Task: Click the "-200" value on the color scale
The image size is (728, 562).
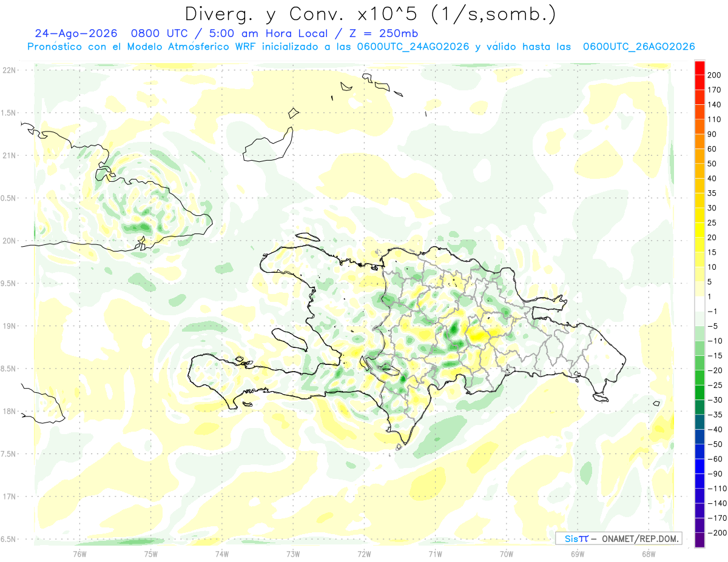Action: click(x=718, y=534)
